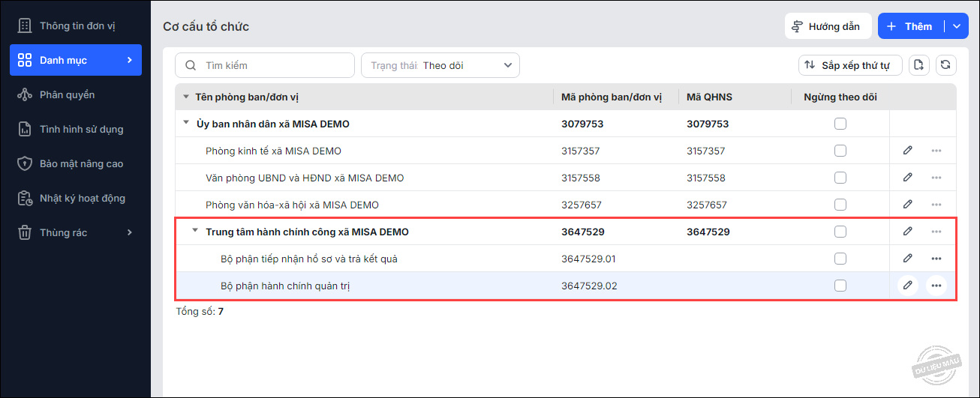Toggle checkbox for Bộ phận tiếp nhận hồ sơ
This screenshot has width=980, height=398.
click(840, 259)
